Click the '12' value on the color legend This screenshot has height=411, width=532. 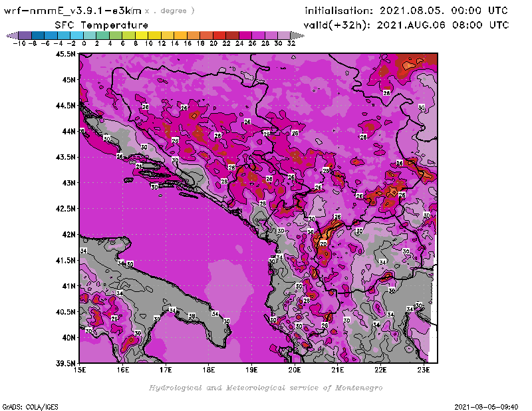[162, 44]
